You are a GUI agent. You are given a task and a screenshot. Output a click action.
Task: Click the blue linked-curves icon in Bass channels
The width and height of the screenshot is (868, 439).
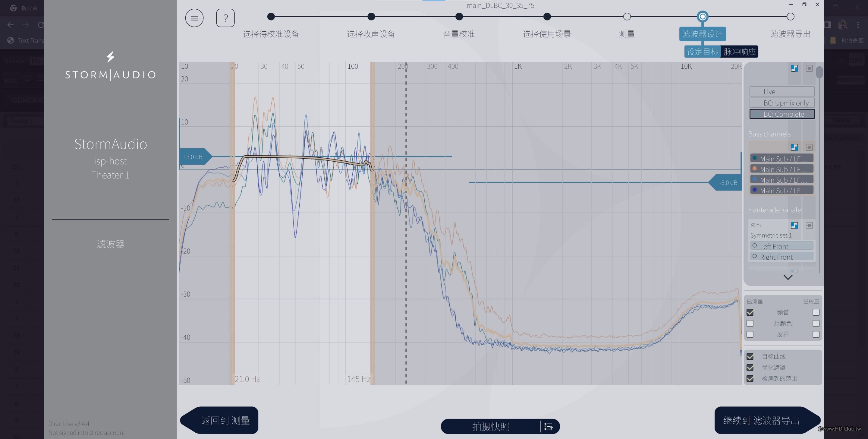coord(794,147)
